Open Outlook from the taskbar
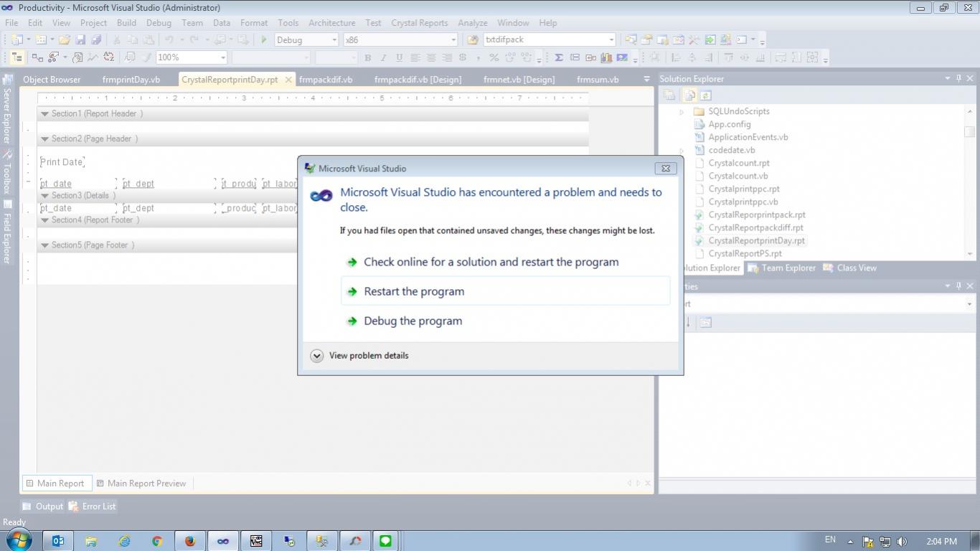Image resolution: width=980 pixels, height=551 pixels. [x=57, y=541]
